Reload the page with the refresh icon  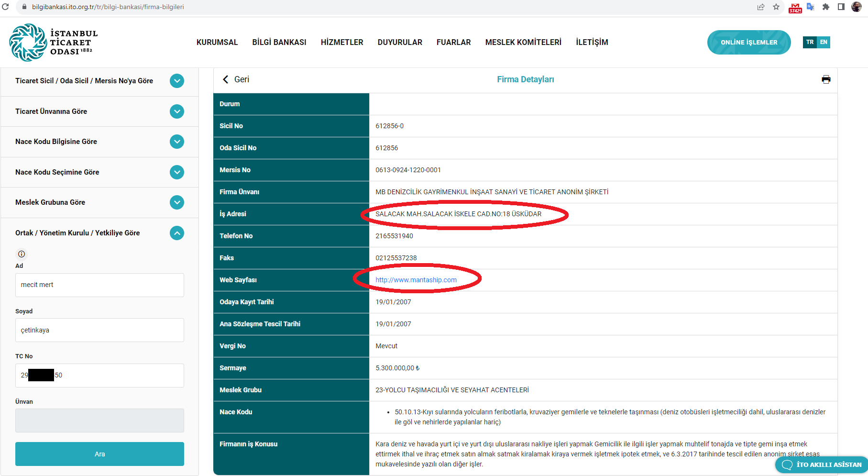point(5,7)
